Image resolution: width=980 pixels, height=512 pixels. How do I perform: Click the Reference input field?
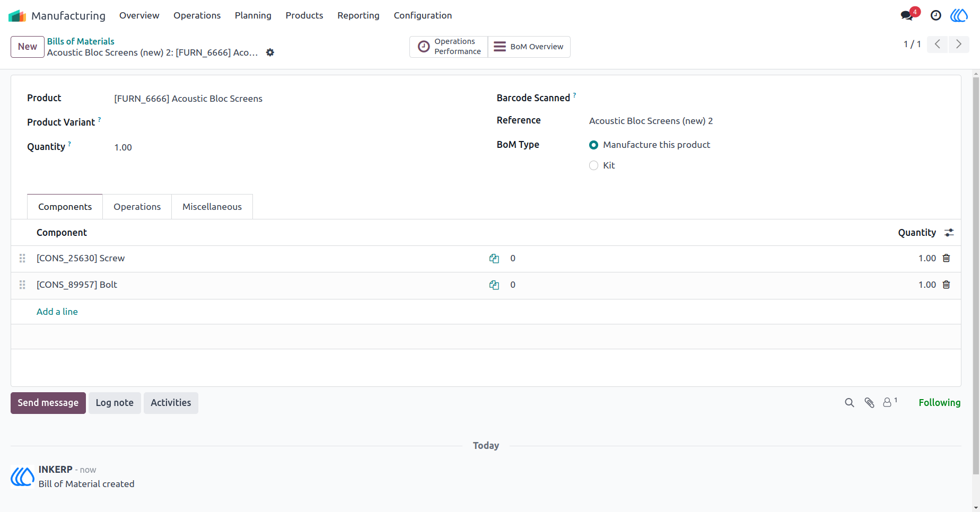766,121
